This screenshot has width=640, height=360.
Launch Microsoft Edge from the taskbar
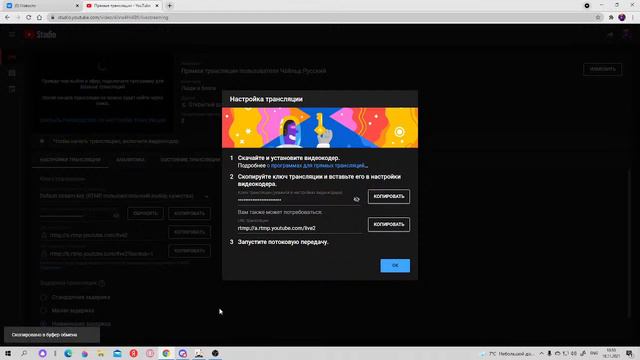pos(68,353)
